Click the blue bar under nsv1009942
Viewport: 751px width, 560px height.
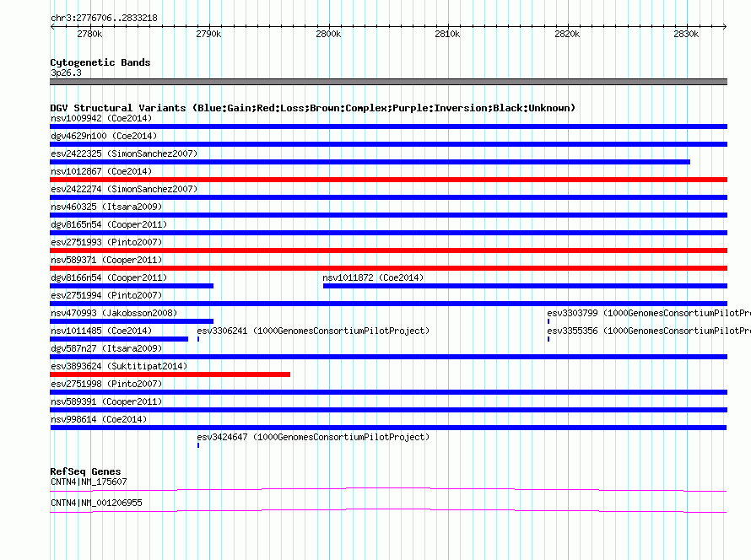388,127
